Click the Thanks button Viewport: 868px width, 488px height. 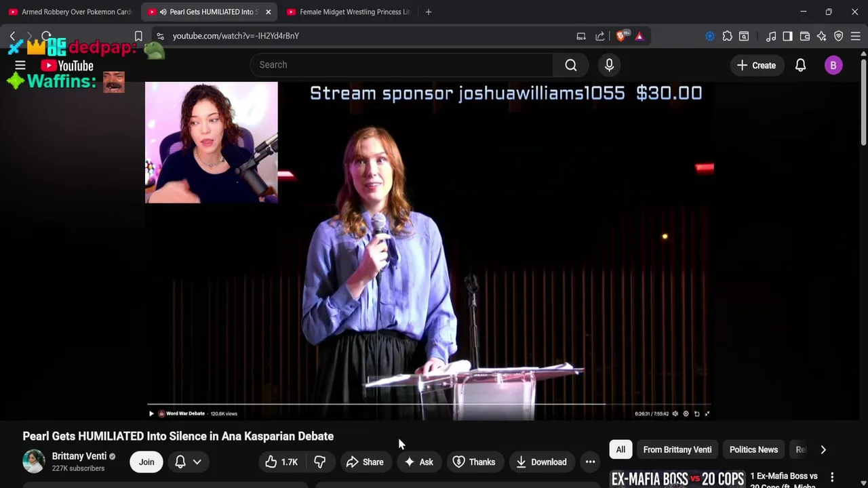474,462
